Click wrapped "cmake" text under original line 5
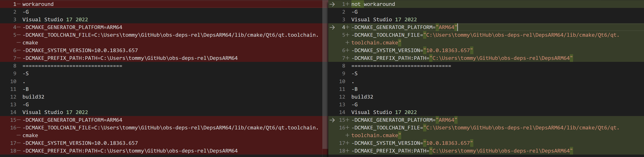Image resolution: width=644 pixels, height=157 pixels. pyautogui.click(x=30, y=43)
